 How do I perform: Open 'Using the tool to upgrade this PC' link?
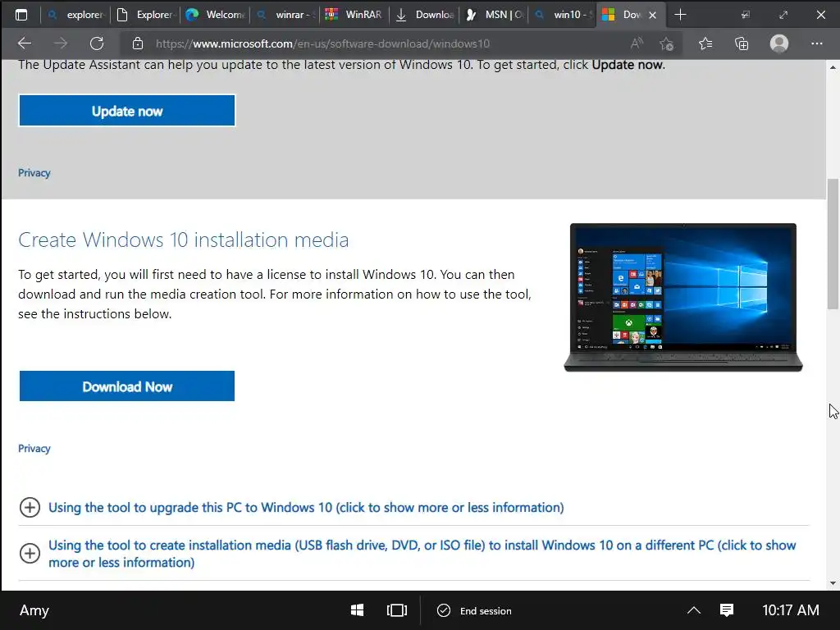coord(306,507)
